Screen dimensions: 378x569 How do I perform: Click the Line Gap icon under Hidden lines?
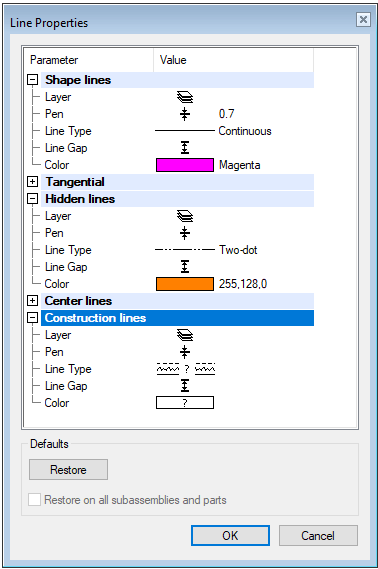pos(185,267)
